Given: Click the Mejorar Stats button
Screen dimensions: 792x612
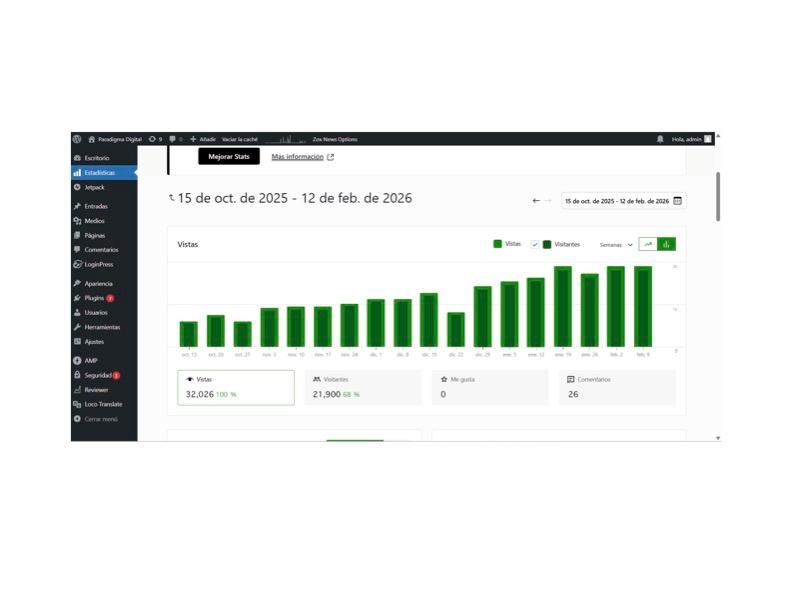Looking at the screenshot, I should tap(229, 157).
